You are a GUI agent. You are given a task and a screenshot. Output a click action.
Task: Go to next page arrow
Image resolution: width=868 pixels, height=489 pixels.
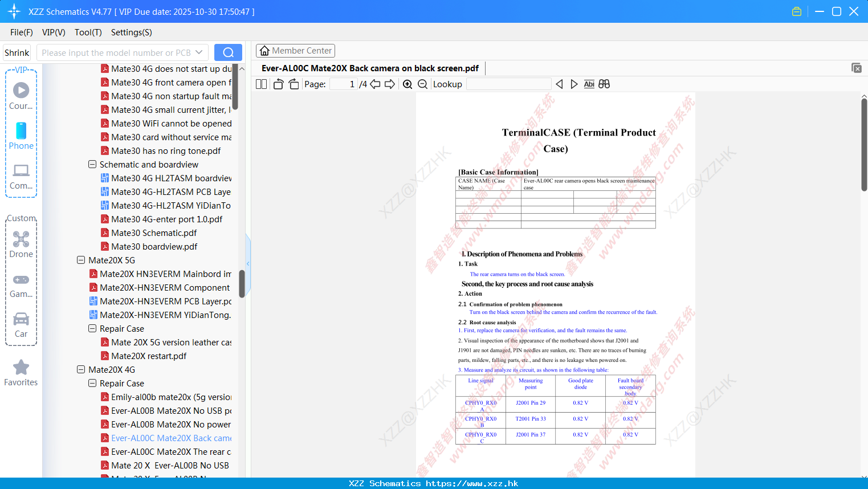click(390, 84)
